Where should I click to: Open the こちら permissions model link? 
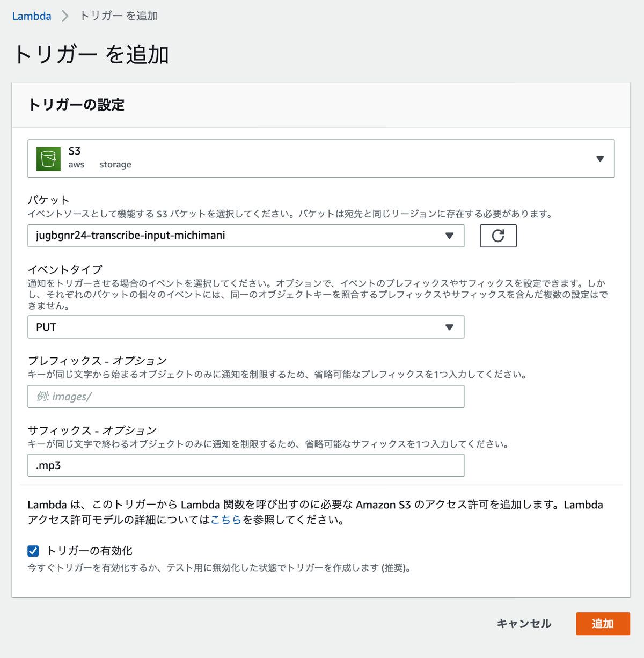(226, 520)
